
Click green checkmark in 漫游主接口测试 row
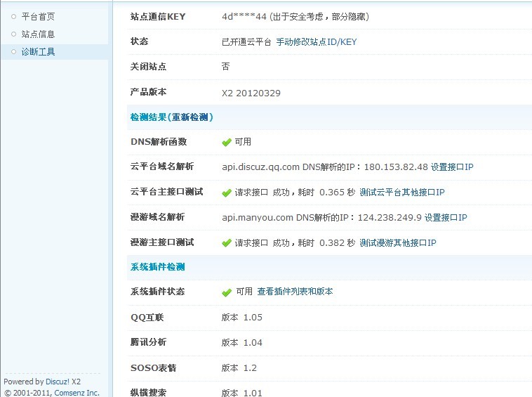[227, 243]
